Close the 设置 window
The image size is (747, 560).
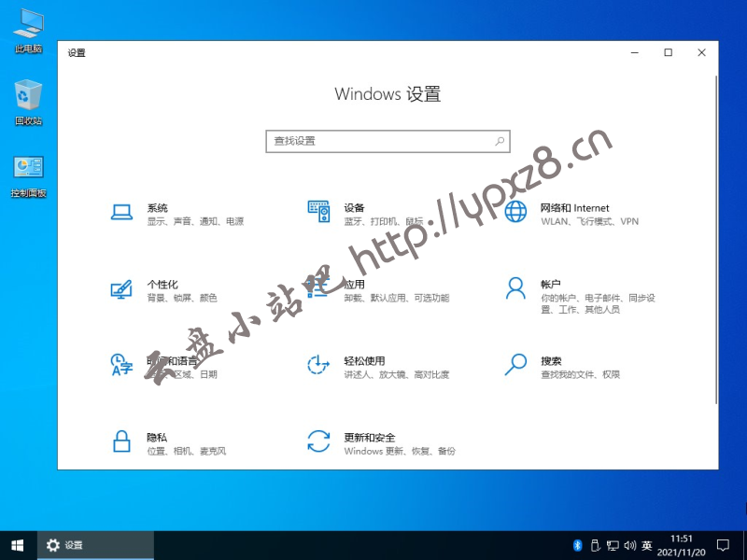tap(701, 52)
